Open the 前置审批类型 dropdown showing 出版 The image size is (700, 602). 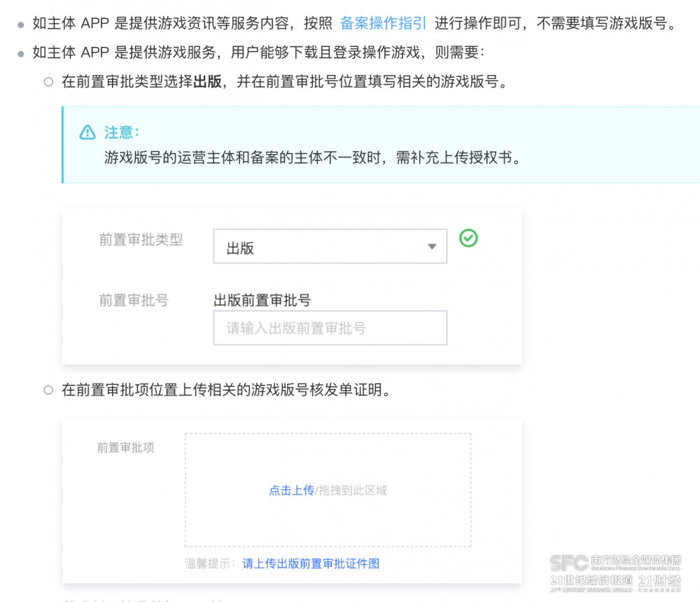329,246
